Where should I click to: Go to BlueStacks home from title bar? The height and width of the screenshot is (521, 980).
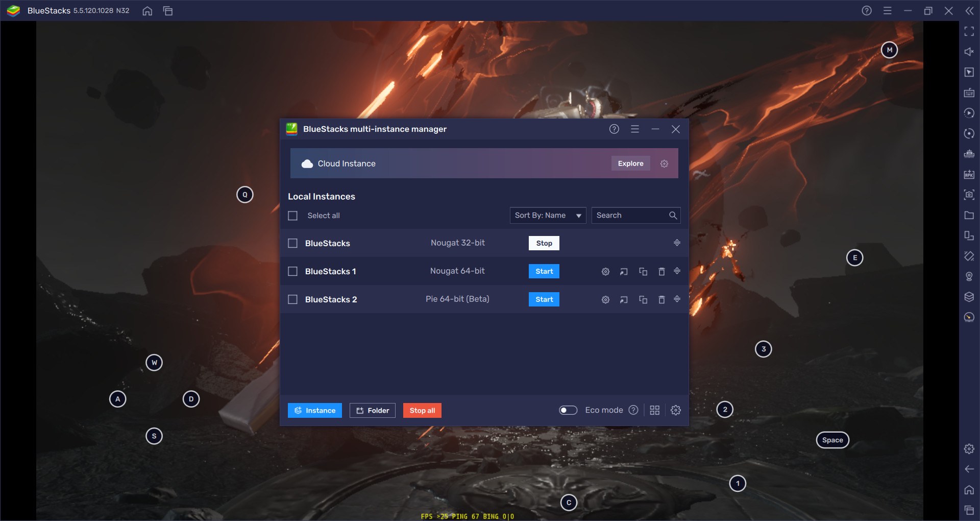coord(148,11)
